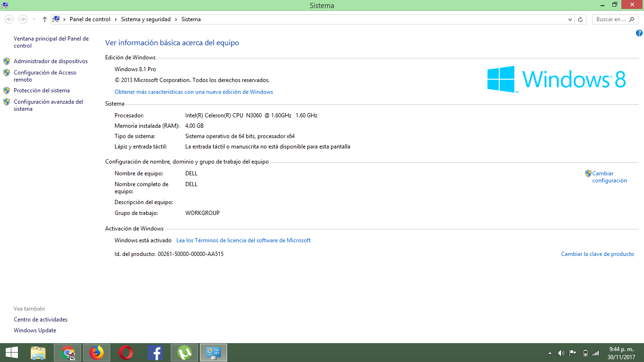This screenshot has height=362, width=644.
Task: Open uTorrent from the taskbar
Action: click(184, 353)
